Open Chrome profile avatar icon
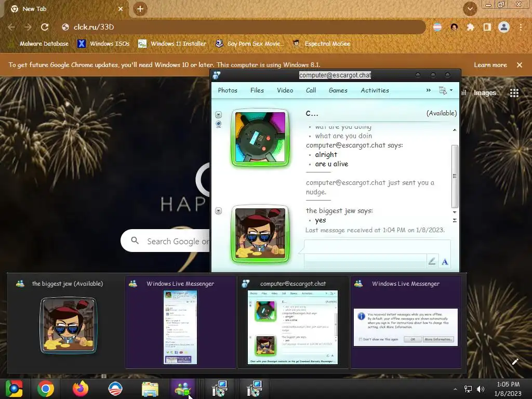Screen dimensions: 532x399 point(504,27)
